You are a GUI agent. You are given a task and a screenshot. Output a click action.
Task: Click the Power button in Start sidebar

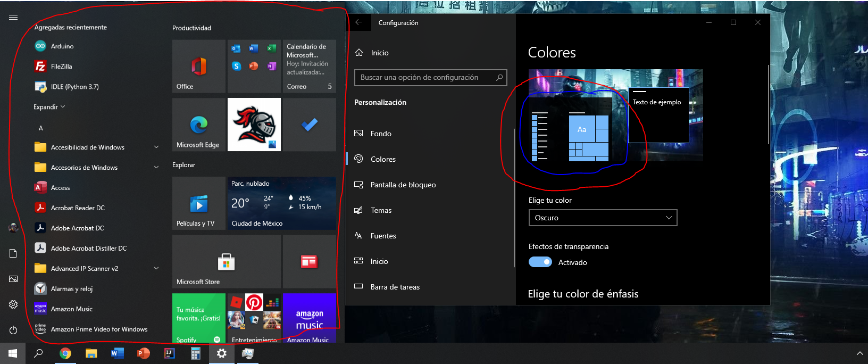(13, 330)
